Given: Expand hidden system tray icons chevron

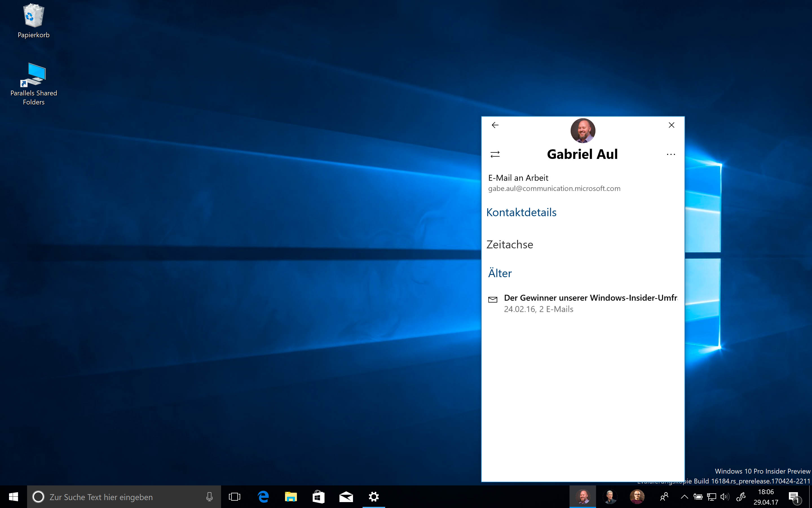Looking at the screenshot, I should coord(684,497).
